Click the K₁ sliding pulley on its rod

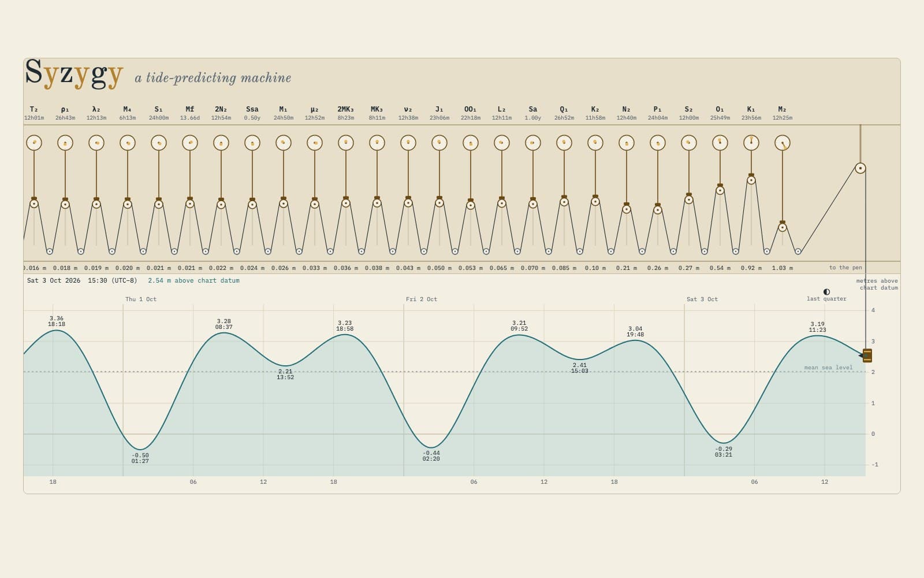pos(751,180)
